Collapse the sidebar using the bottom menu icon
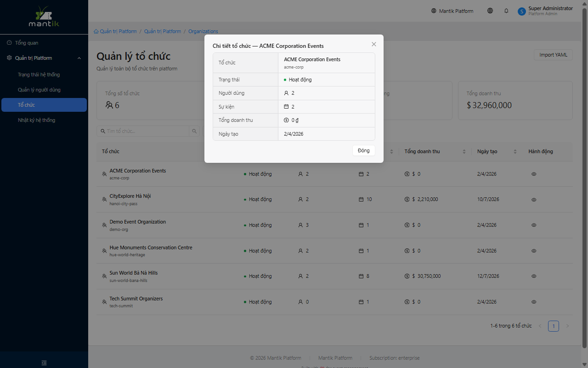This screenshot has height=368, width=588. click(44, 363)
